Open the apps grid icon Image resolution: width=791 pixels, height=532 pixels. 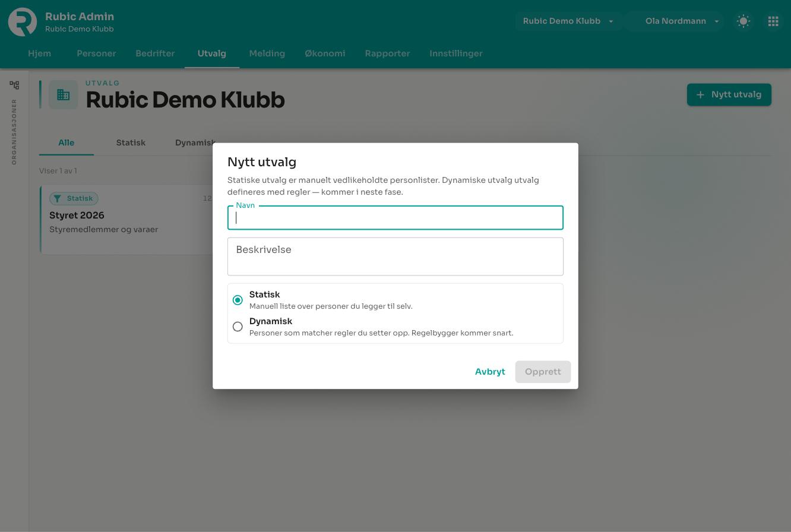(x=773, y=21)
